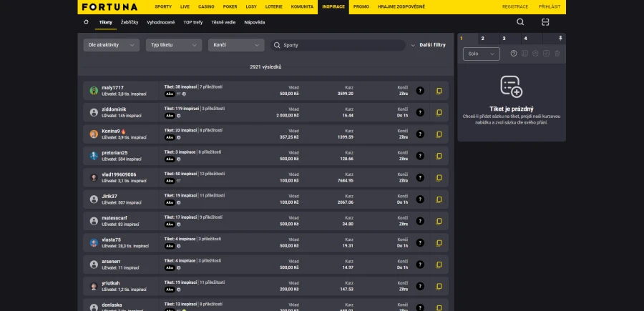Open Konina9's avatar
Screen dimensions: 644x311
(x=94, y=134)
